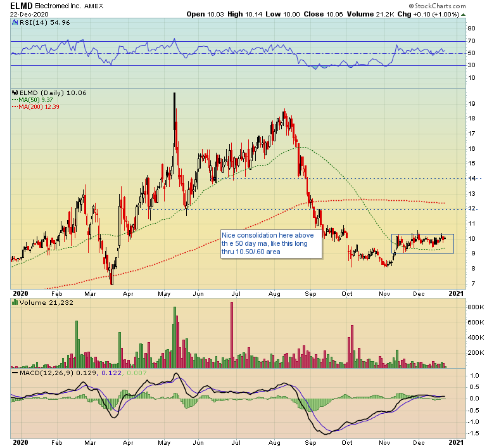Click the tall May price spike candle
The image size is (494, 448).
pyautogui.click(x=175, y=111)
